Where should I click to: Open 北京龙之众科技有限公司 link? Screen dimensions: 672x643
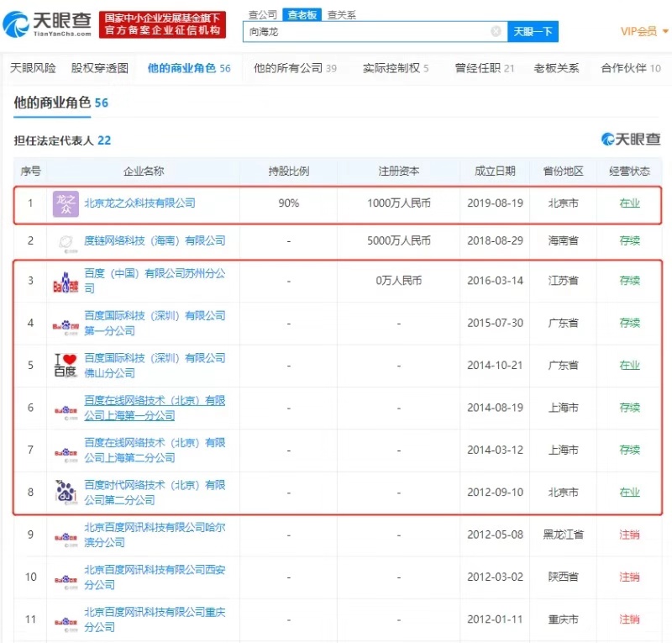point(139,203)
